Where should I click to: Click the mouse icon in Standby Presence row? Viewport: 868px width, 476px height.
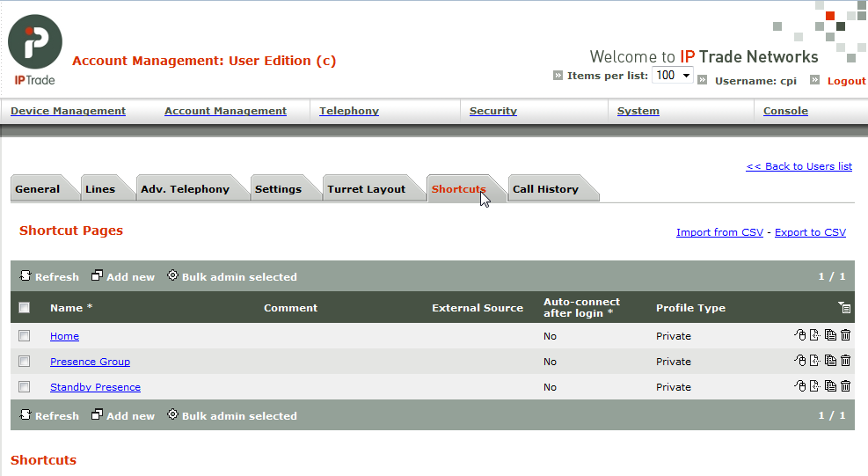[799, 386]
